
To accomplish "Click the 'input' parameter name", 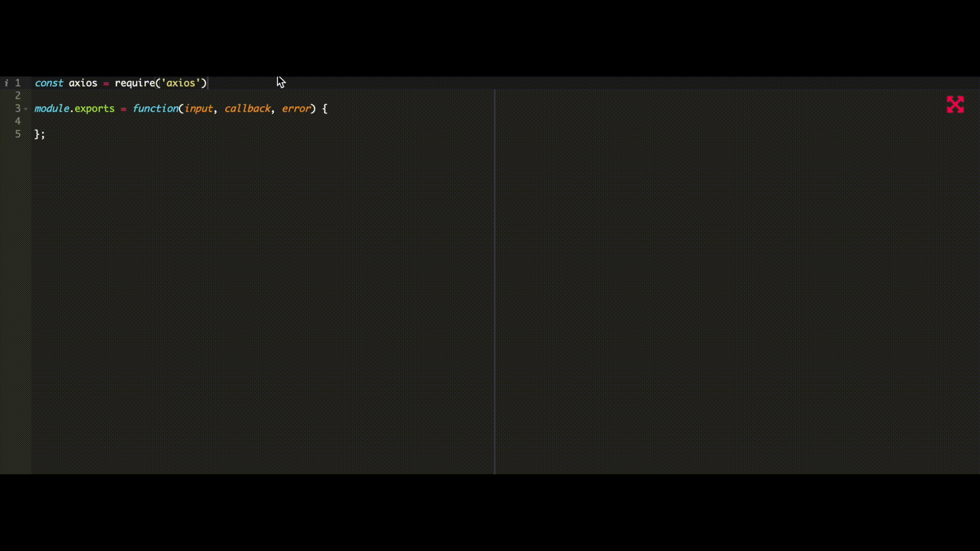I will point(199,108).
